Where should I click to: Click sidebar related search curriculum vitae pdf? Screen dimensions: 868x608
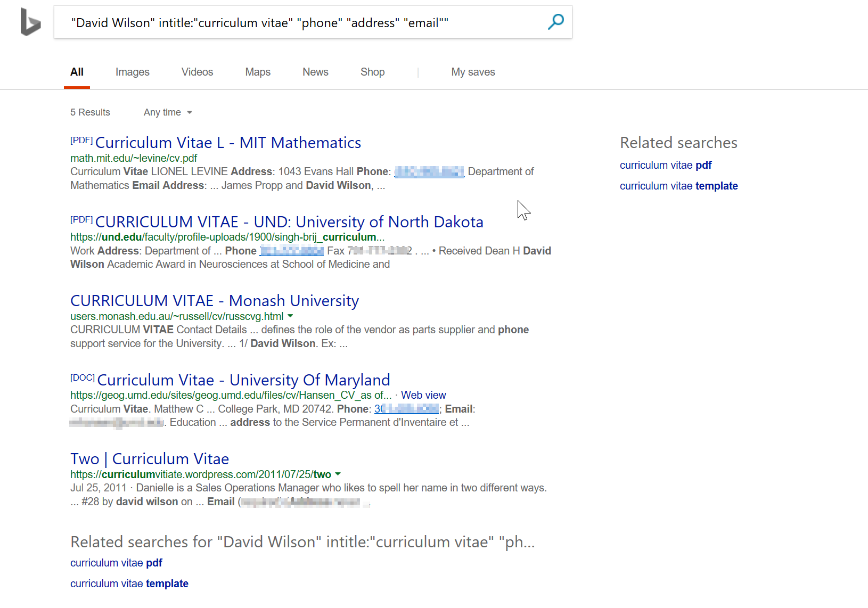(666, 165)
